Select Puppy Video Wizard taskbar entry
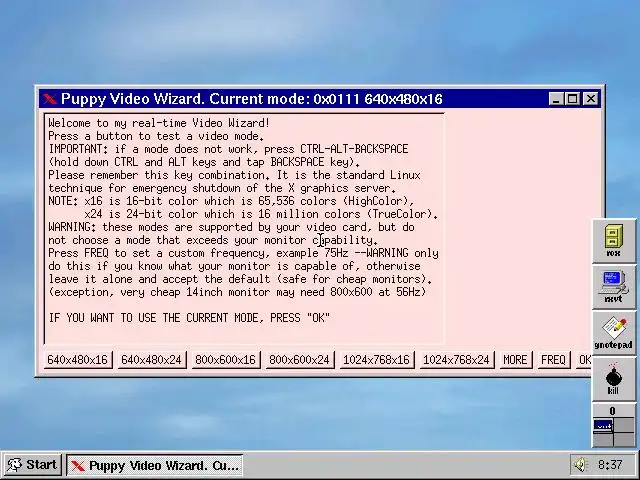Viewport: 640px width, 480px height. (155, 465)
